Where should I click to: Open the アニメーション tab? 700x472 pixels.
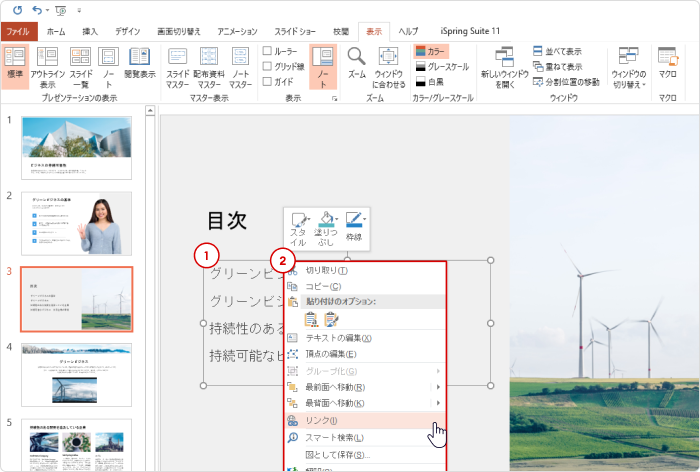click(x=237, y=32)
